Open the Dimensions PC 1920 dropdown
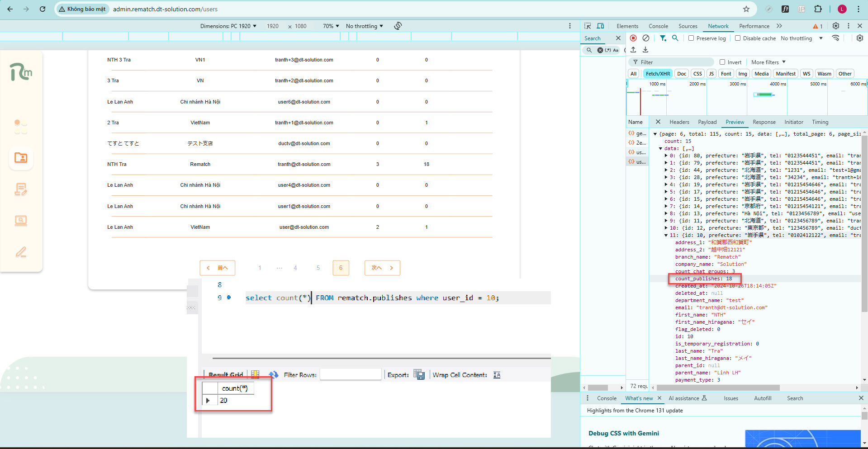Screen dimensions: 868x449 [228, 26]
